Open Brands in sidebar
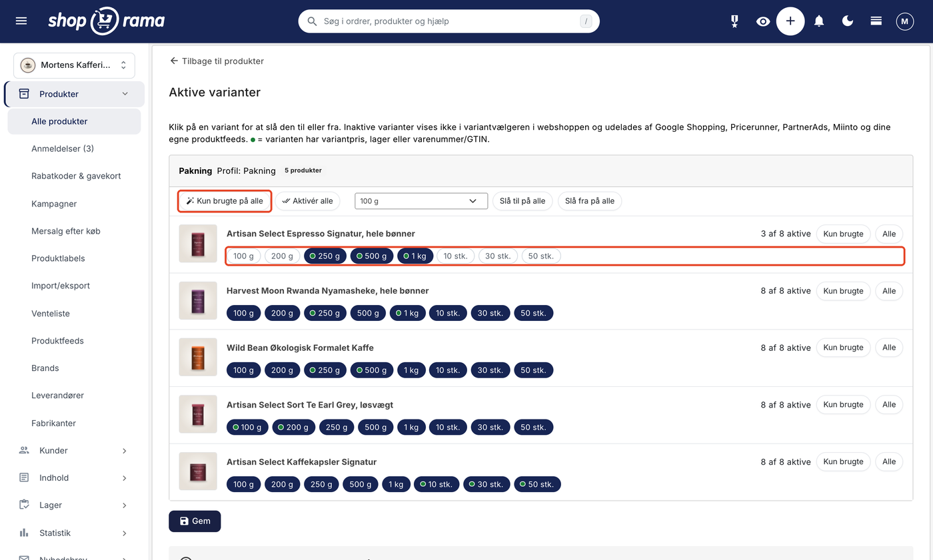Viewport: 933px width, 560px height. [x=45, y=368]
